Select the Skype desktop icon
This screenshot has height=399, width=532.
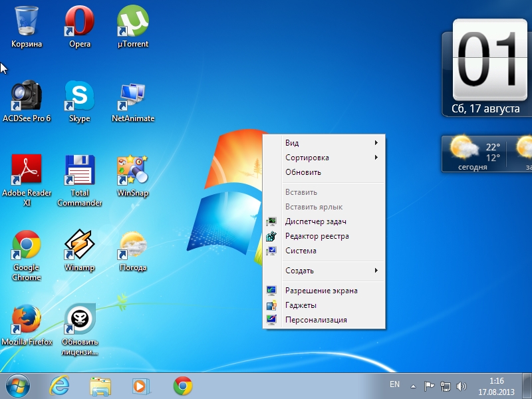click(80, 101)
